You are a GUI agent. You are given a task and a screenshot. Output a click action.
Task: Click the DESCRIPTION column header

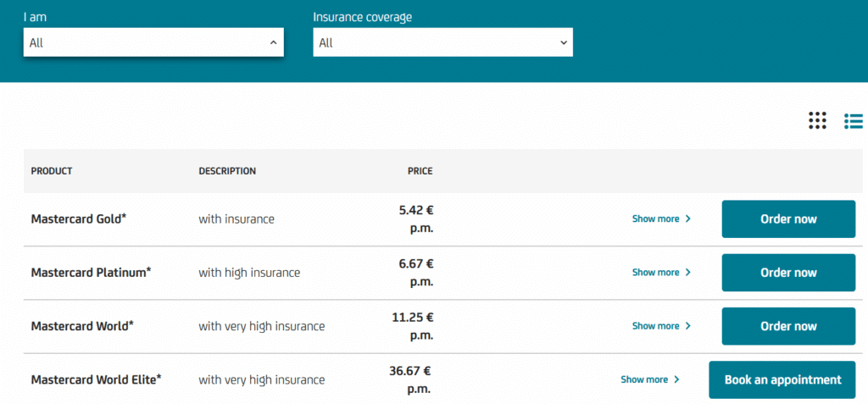227,171
